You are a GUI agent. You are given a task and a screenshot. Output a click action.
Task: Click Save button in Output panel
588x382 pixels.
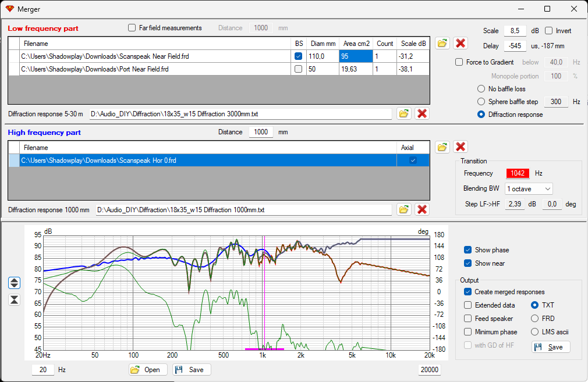pos(551,347)
